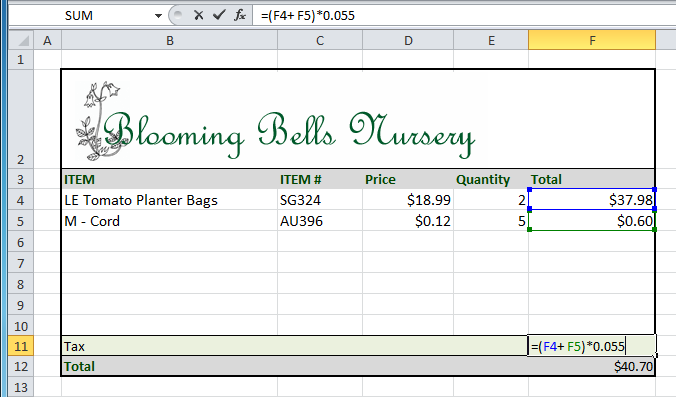
Task: Select column C header
Action: (320, 41)
